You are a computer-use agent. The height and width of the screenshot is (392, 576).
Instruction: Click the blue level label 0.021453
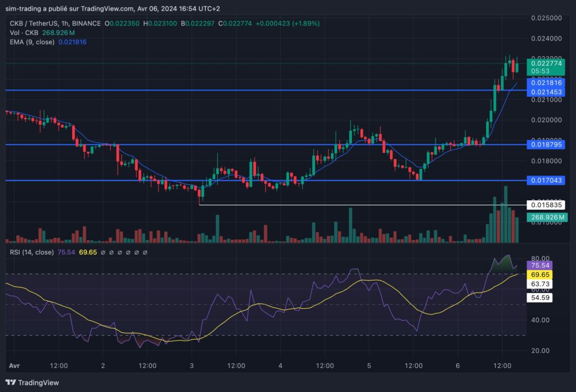pos(546,92)
